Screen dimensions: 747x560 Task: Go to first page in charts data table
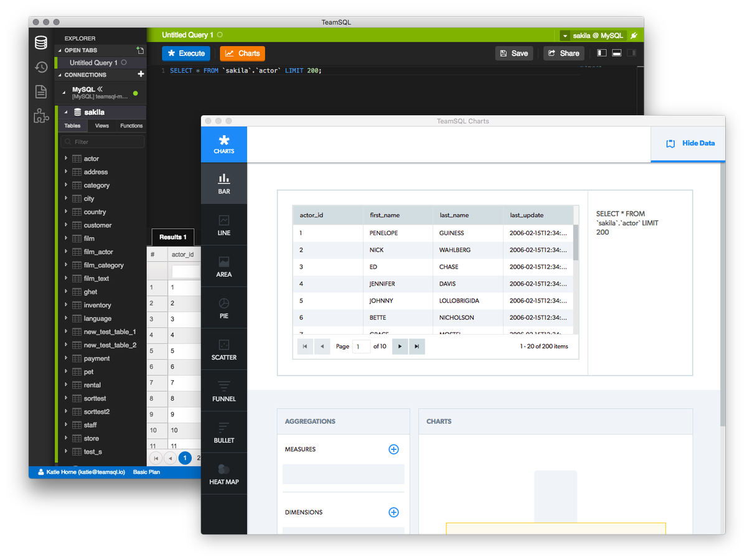pyautogui.click(x=305, y=346)
